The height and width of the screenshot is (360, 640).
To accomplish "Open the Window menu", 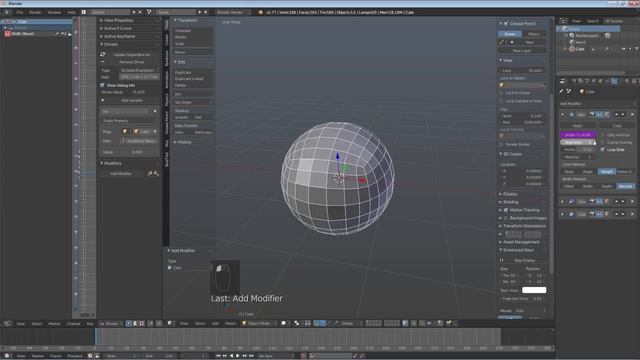I will click(x=54, y=12).
